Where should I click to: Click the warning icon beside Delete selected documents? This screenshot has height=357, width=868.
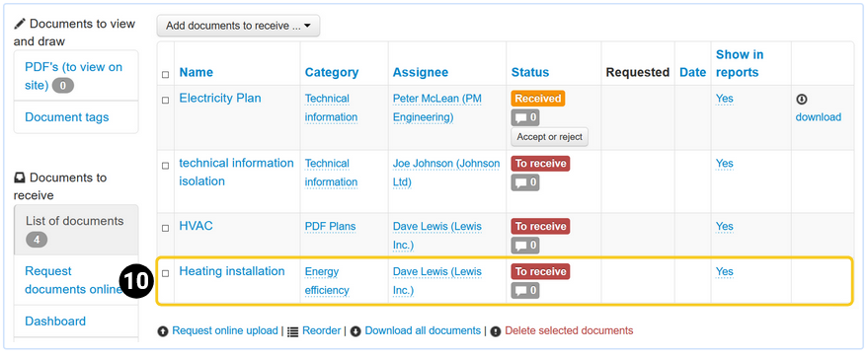point(496,331)
